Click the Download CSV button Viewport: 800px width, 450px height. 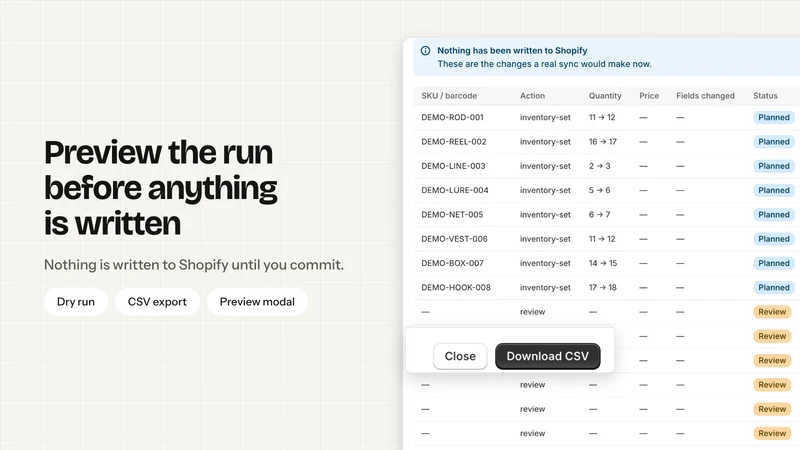[x=547, y=356]
